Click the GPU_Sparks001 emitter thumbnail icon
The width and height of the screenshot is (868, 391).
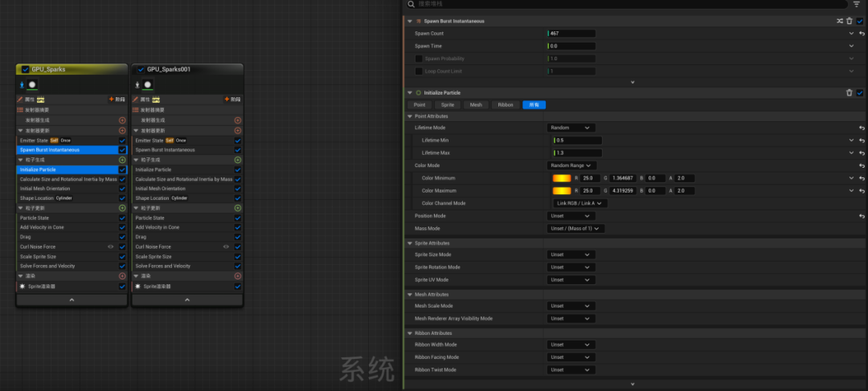point(148,84)
